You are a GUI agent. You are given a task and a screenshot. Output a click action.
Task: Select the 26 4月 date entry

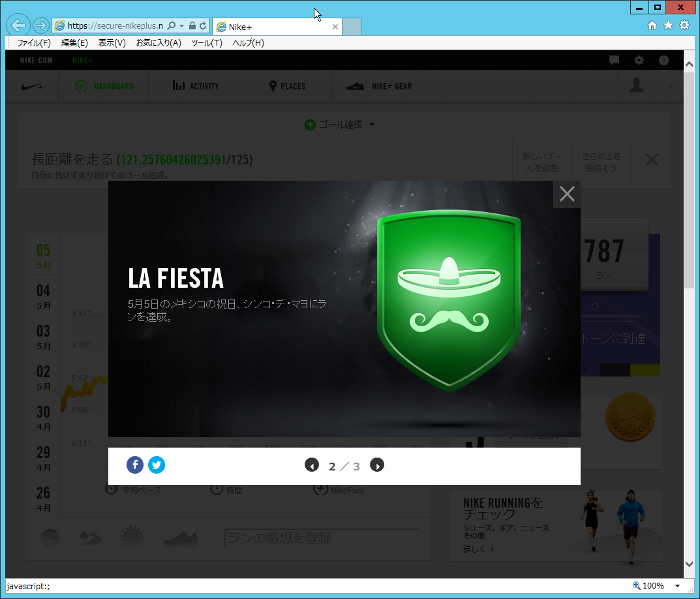click(x=43, y=499)
